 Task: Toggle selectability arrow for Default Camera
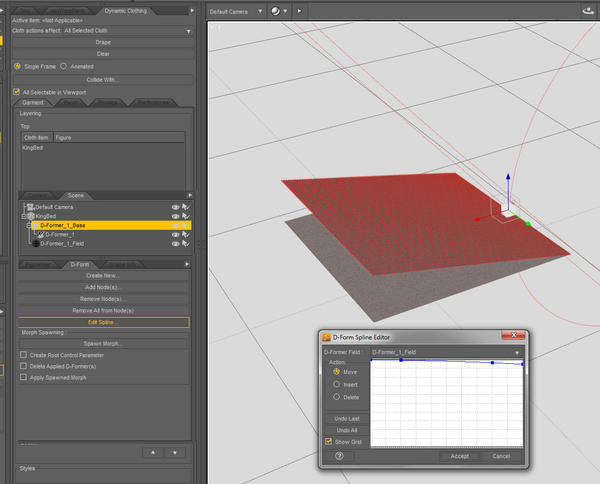tap(186, 207)
